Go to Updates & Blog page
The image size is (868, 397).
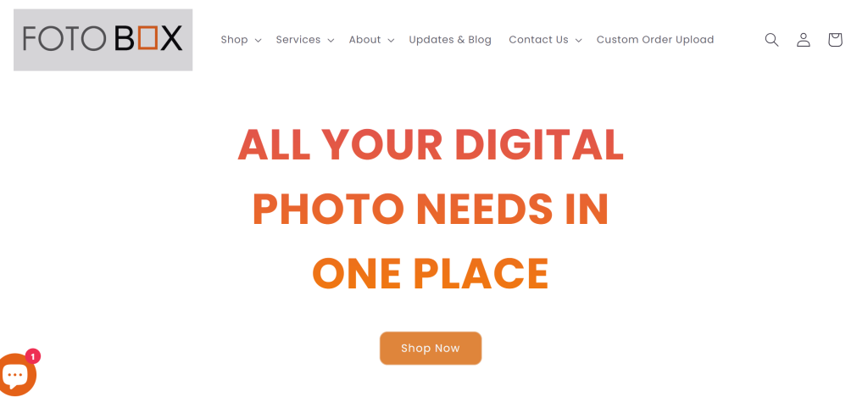click(x=450, y=40)
